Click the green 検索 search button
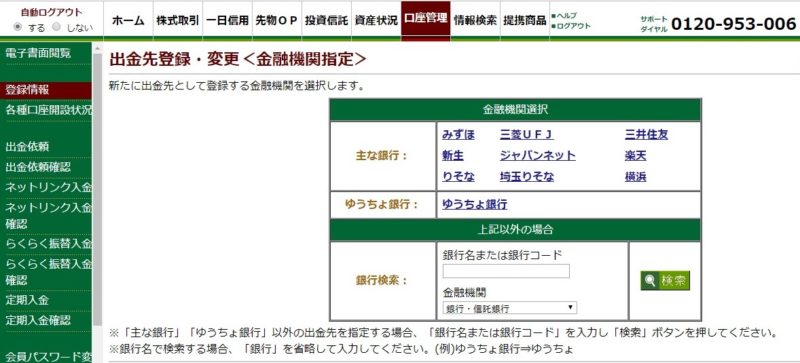Viewport: 800px width, 363px height. point(665,280)
